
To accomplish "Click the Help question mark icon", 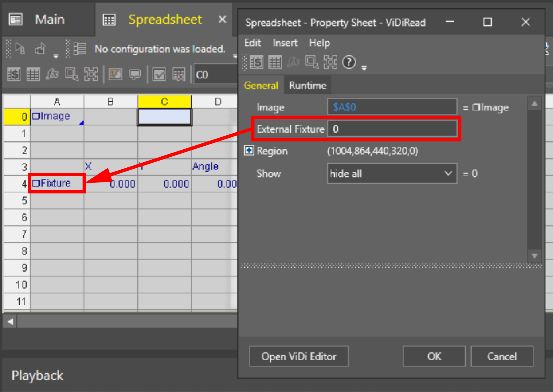I will coord(349,62).
